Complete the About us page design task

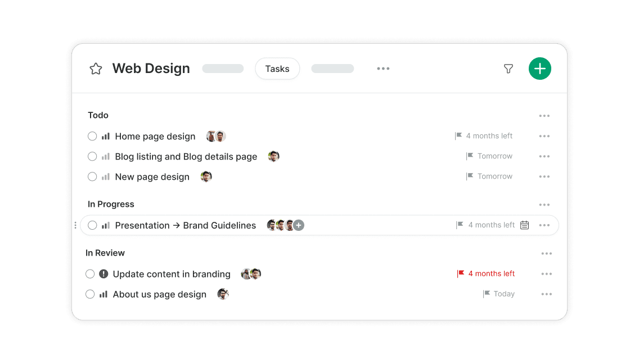(90, 294)
